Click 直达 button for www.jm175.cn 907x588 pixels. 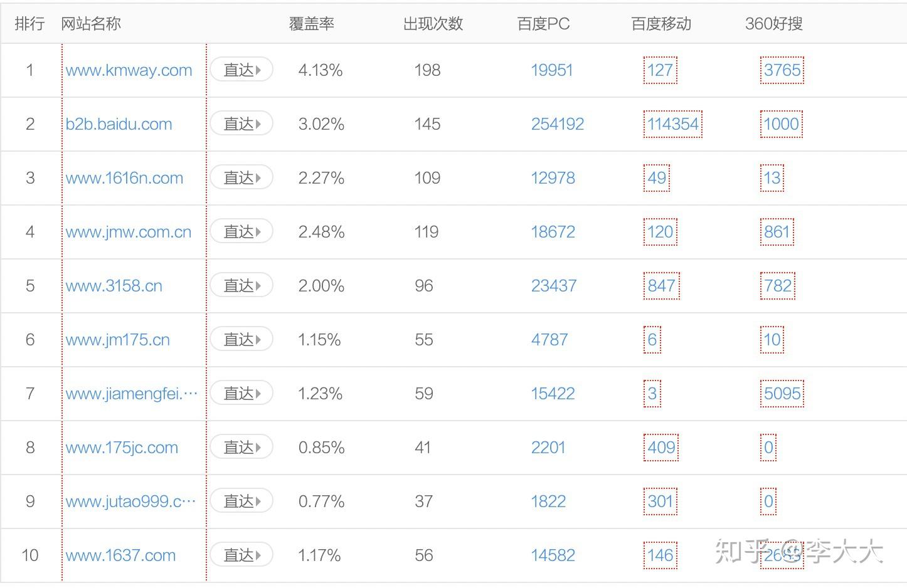pyautogui.click(x=241, y=339)
